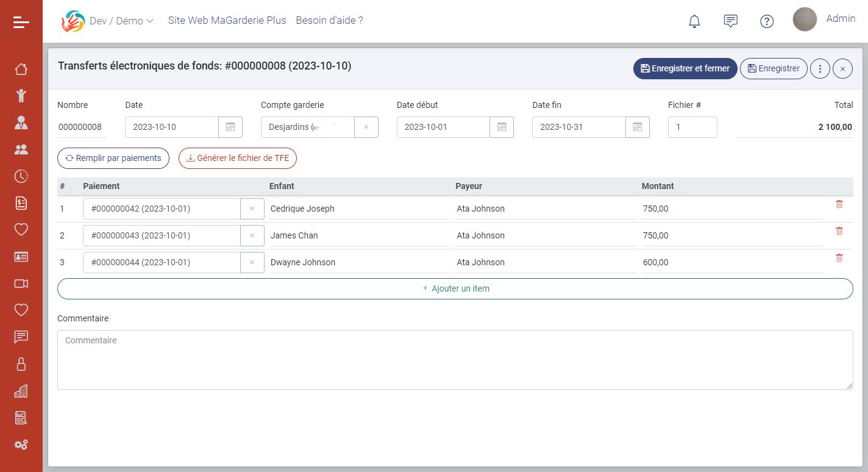This screenshot has width=868, height=472.
Task: Click Générer le fichier de TFE
Action: coord(237,158)
